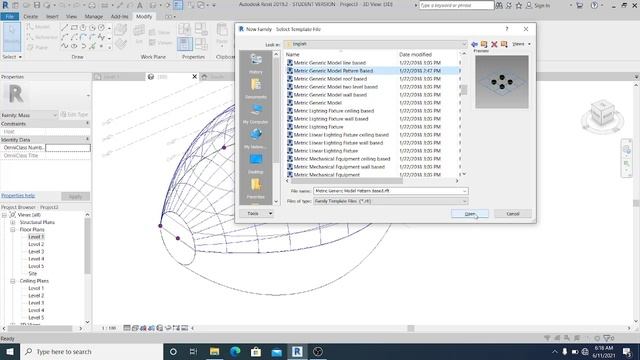Viewport: 640px width, 360px height.
Task: Click Open button in template dialog
Action: (470, 214)
